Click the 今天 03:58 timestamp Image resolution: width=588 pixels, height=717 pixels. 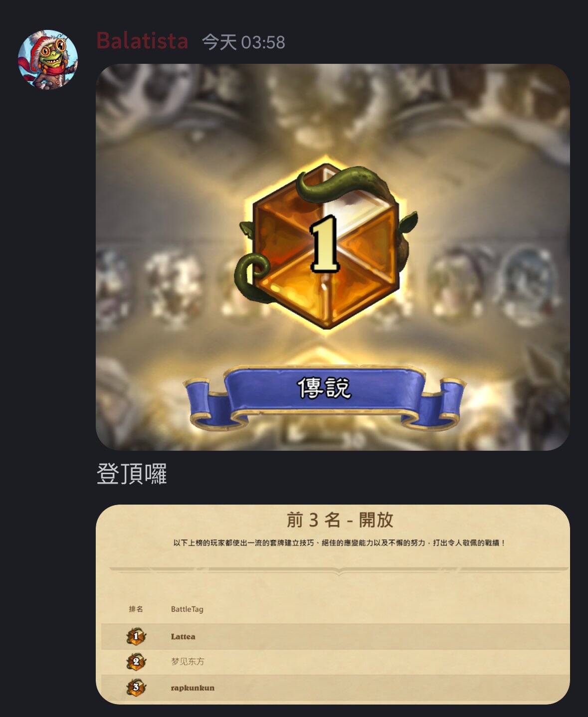pos(243,42)
